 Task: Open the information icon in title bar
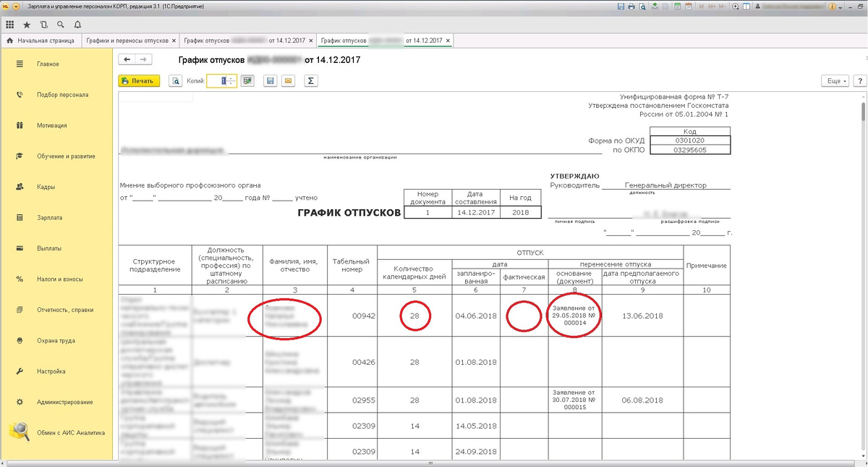click(x=832, y=7)
